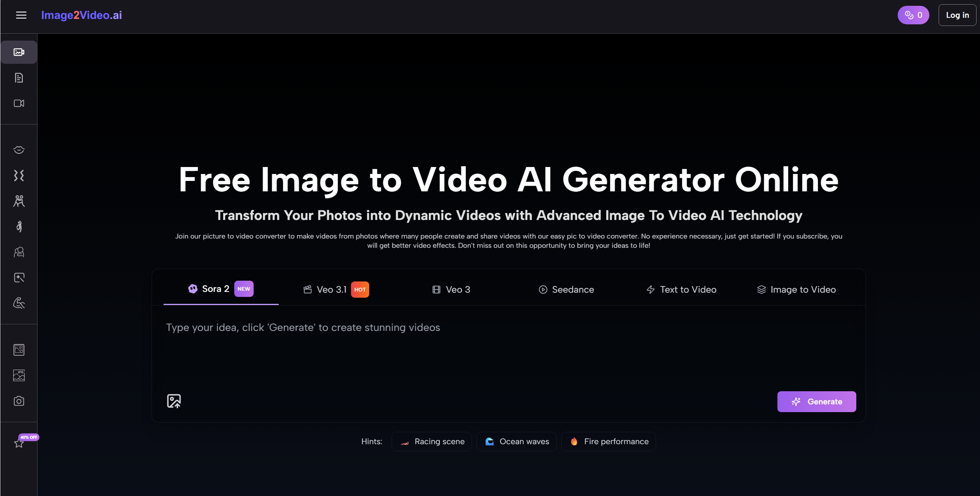Select the JPG image converter tool
Image resolution: width=980 pixels, height=496 pixels.
point(18,375)
